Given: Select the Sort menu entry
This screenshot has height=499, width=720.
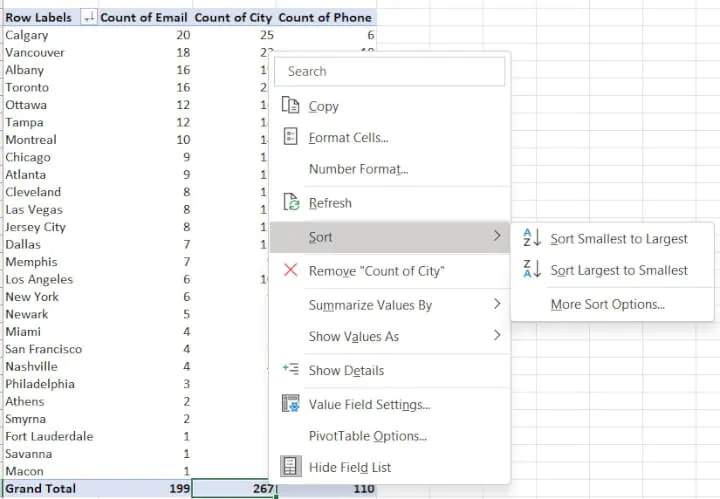Looking at the screenshot, I should [390, 237].
